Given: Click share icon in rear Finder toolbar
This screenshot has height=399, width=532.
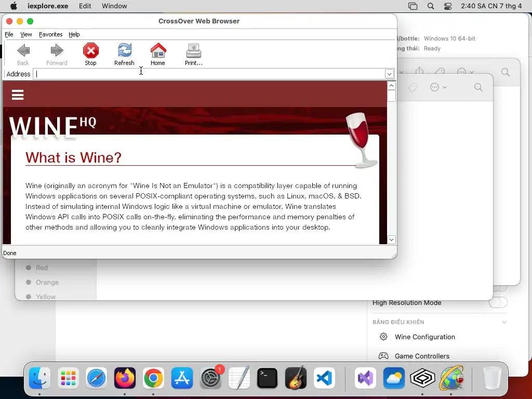Looking at the screenshot, I should 420,71.
